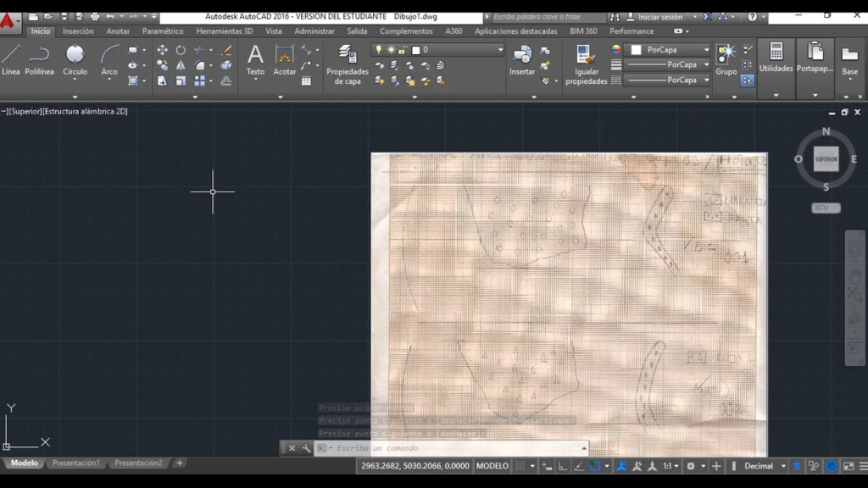The width and height of the screenshot is (868, 488).
Task: Toggle polar tracking in status bar
Action: [579, 466]
